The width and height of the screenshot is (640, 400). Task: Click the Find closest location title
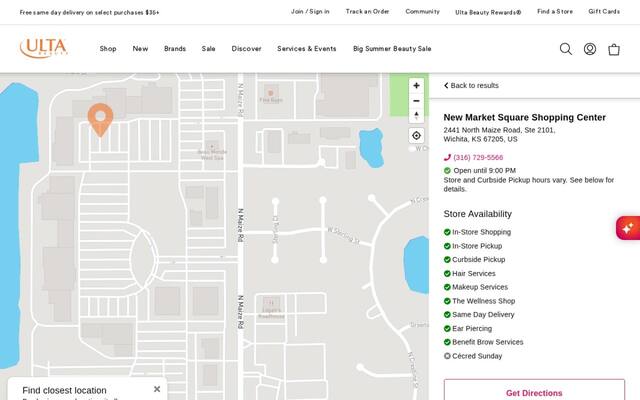[x=64, y=391]
